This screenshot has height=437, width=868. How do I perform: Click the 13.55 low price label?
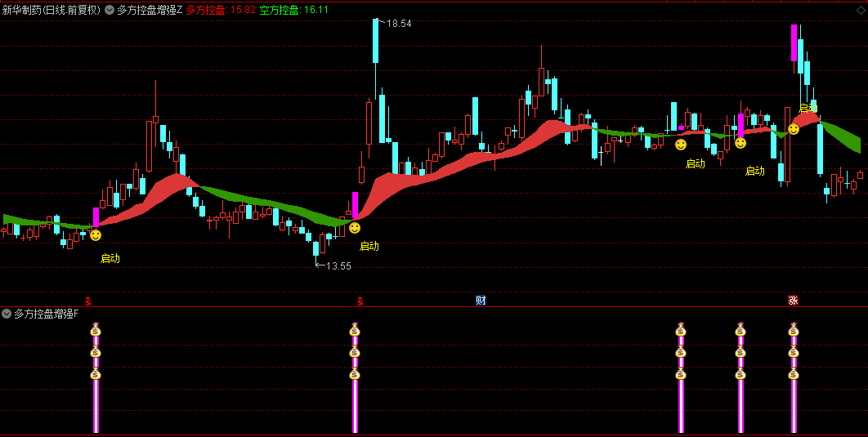(x=338, y=266)
